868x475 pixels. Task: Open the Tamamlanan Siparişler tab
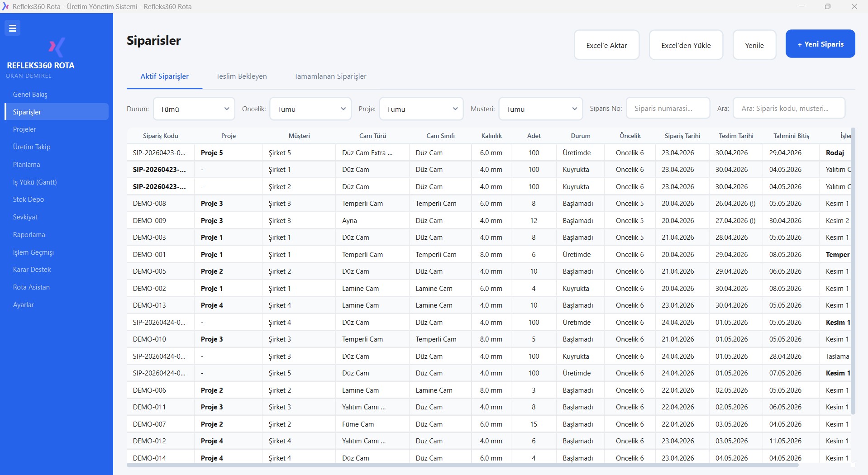pos(330,76)
